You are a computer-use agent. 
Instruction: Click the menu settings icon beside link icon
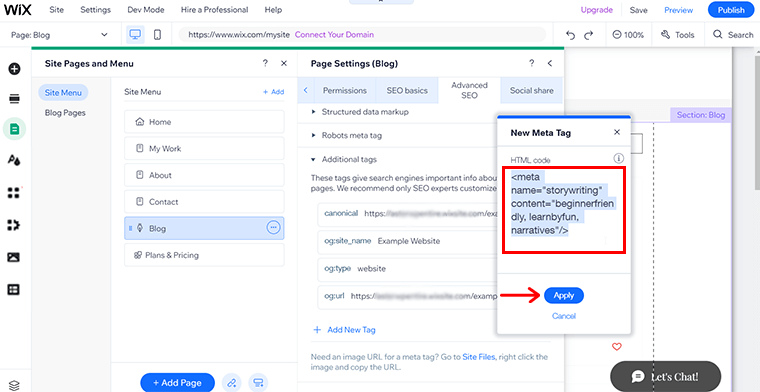click(258, 383)
